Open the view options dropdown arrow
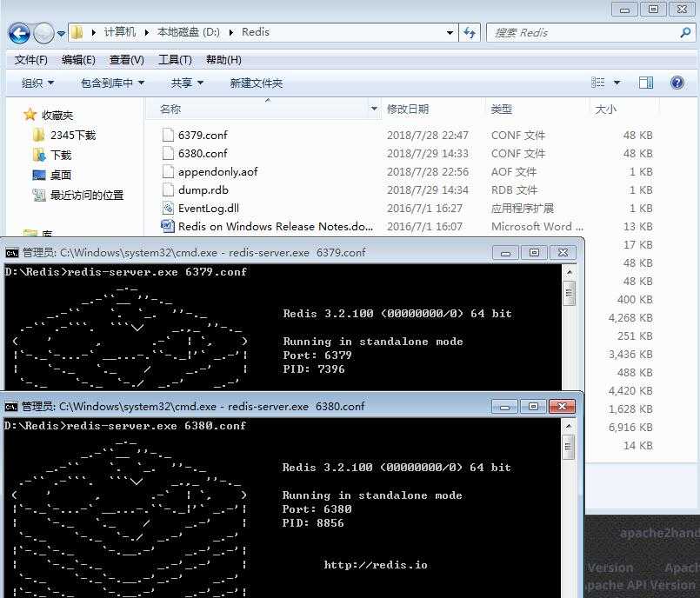 coord(617,83)
